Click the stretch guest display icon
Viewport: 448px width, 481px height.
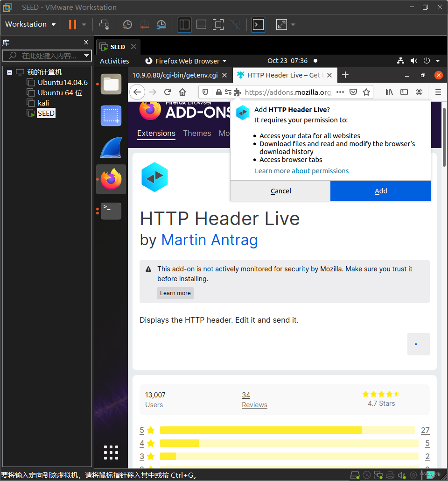pyautogui.click(x=281, y=25)
